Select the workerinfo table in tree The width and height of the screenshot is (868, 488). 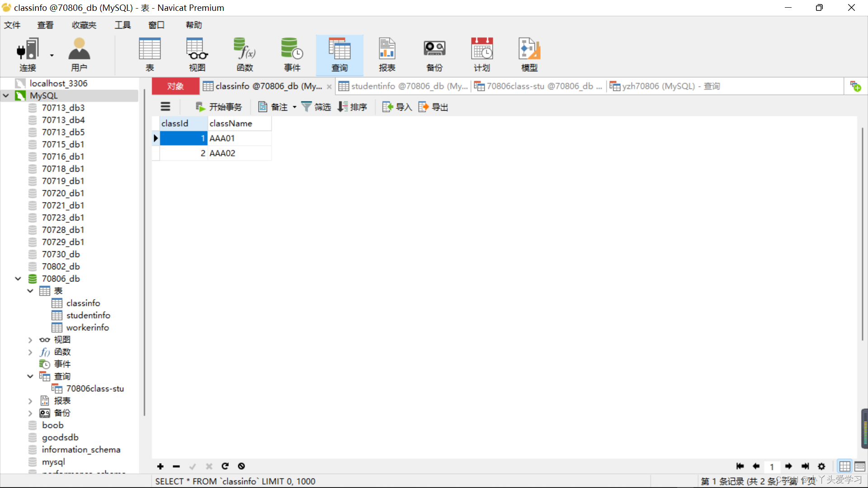(x=87, y=328)
